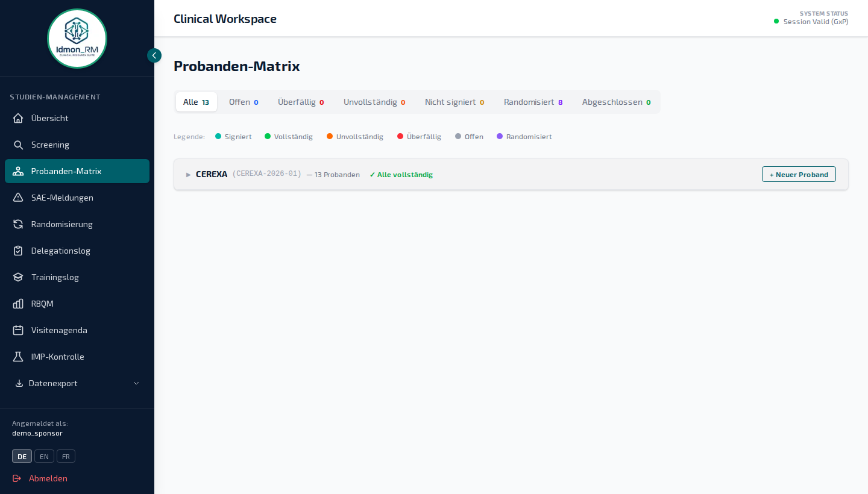Go to Screening page
Viewport: 868px width, 494px height.
(x=77, y=145)
